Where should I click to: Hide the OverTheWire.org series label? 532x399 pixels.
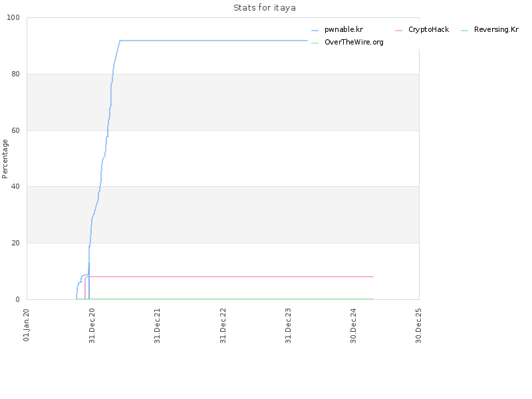354,43
